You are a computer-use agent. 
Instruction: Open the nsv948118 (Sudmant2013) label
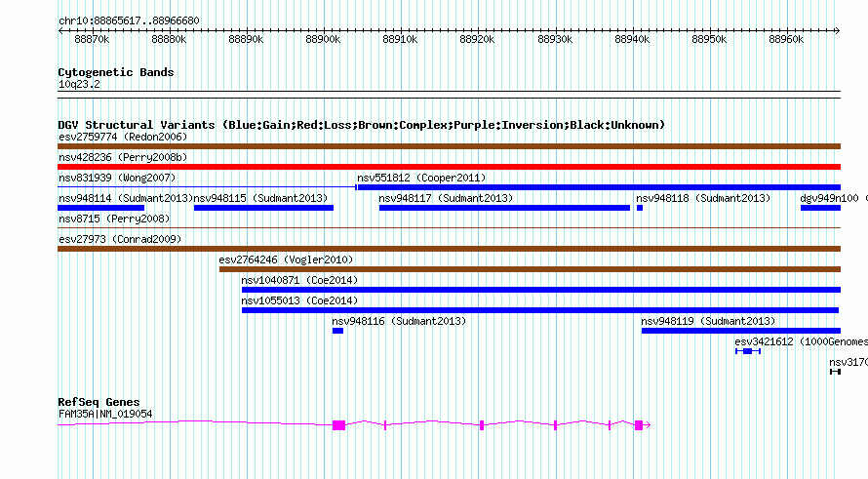[703, 198]
